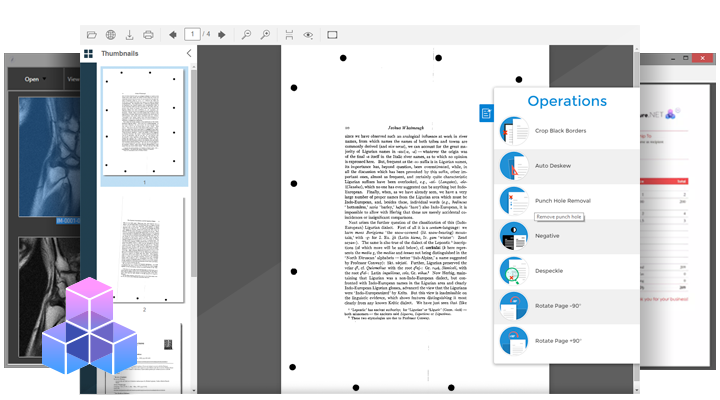
Task: Click the Thumbnails grid icon
Action: pyautogui.click(x=89, y=54)
